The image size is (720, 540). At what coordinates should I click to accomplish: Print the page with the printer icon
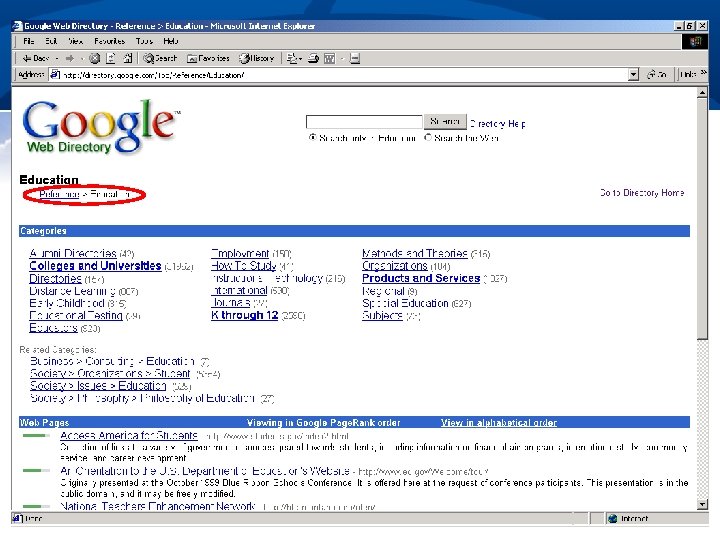point(313,58)
